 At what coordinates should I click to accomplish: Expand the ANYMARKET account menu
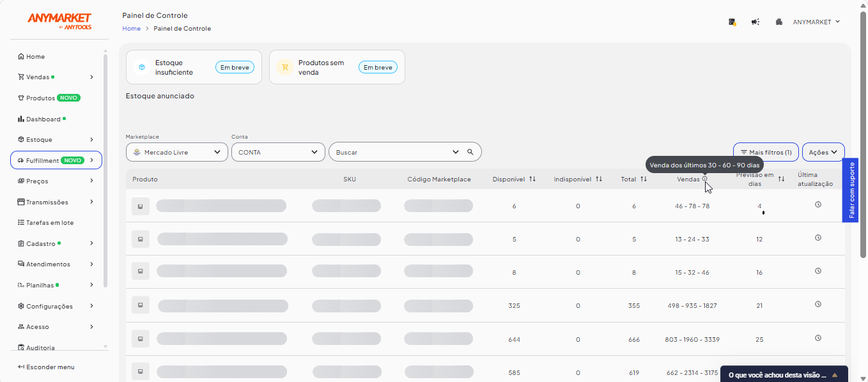point(816,22)
